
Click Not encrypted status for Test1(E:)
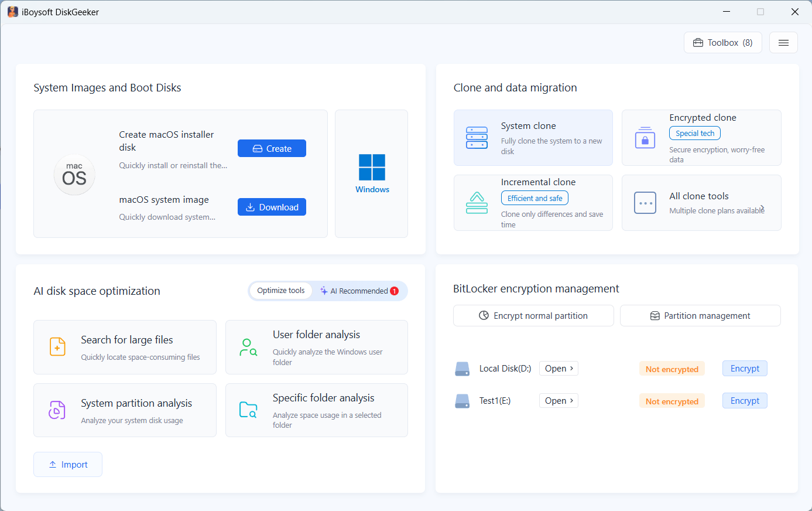[x=672, y=401]
